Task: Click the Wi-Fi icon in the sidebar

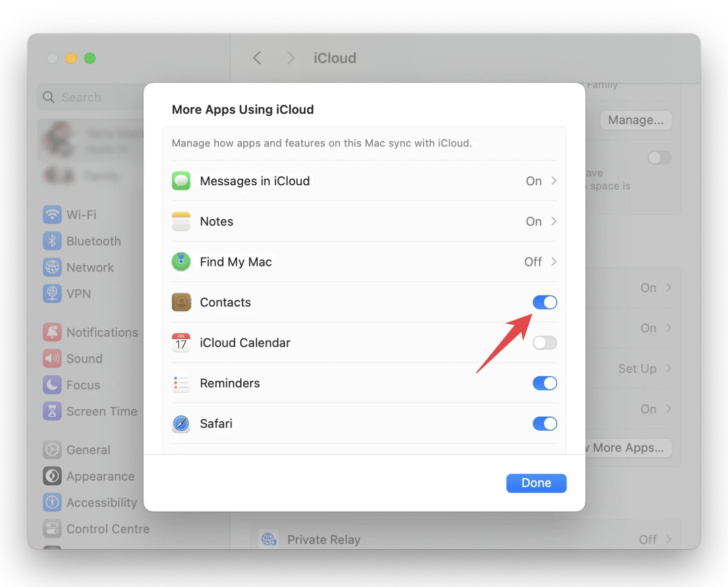Action: (52, 215)
